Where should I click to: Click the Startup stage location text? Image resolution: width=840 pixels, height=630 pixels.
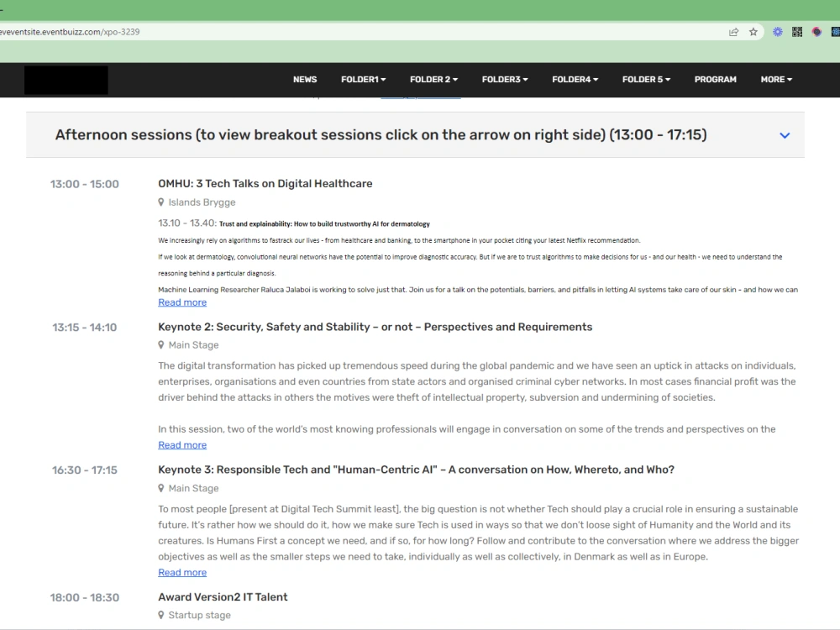tap(199, 615)
